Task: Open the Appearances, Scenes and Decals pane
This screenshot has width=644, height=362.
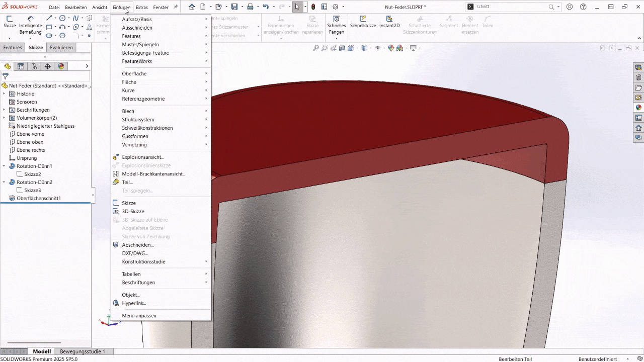Action: 638,107
